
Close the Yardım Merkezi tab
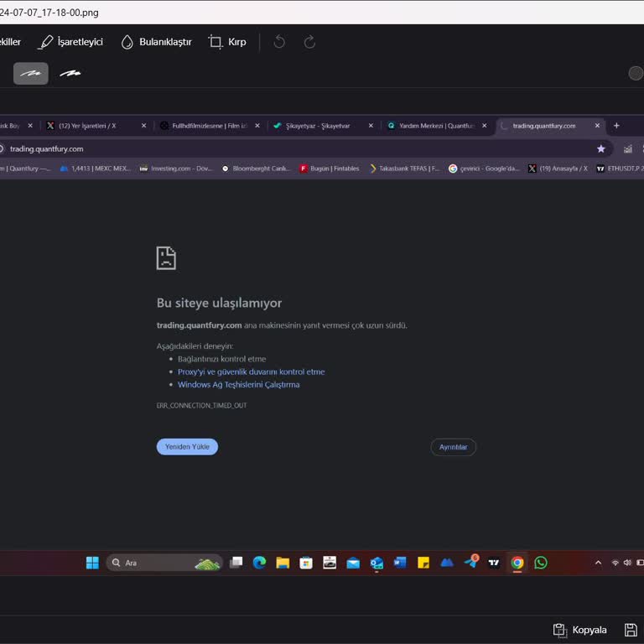(485, 126)
